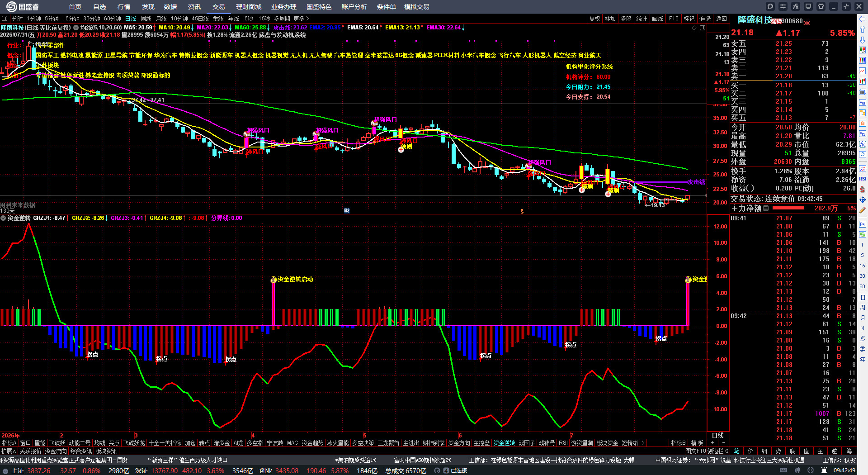Click the screen layout monitor icon

(x=808, y=6)
